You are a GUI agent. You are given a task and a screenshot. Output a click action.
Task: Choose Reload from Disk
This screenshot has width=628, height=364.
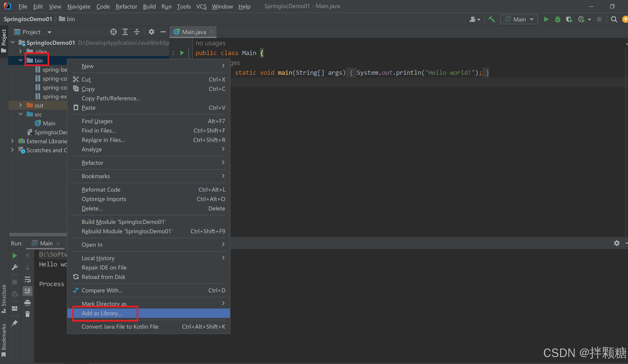pyautogui.click(x=103, y=277)
